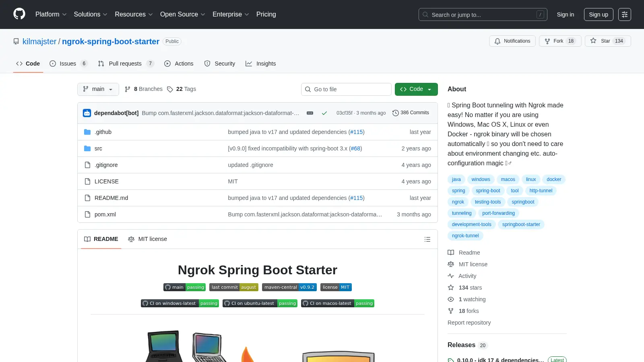The height and width of the screenshot is (362, 644).
Task: Open the Releases 20 heading link
Action: [x=467, y=345]
